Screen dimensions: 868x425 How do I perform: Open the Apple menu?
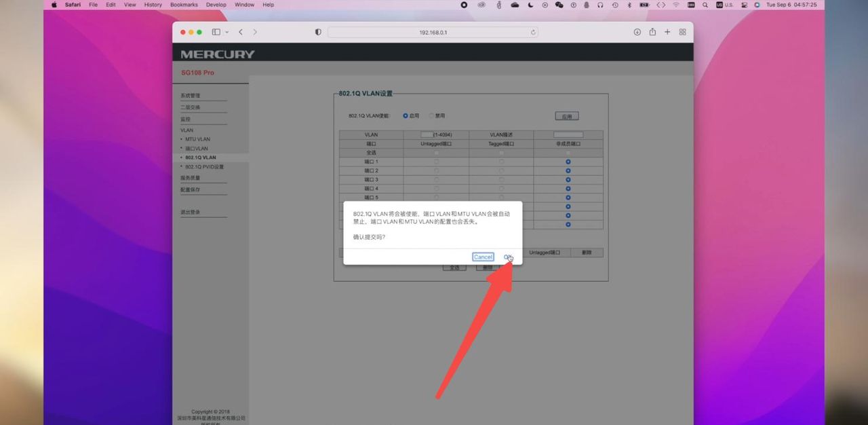click(x=54, y=5)
